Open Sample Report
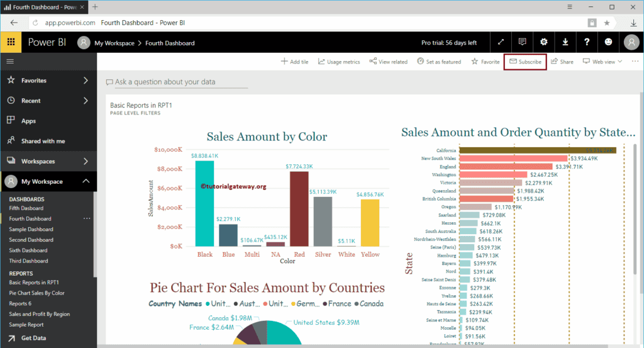 (x=26, y=325)
